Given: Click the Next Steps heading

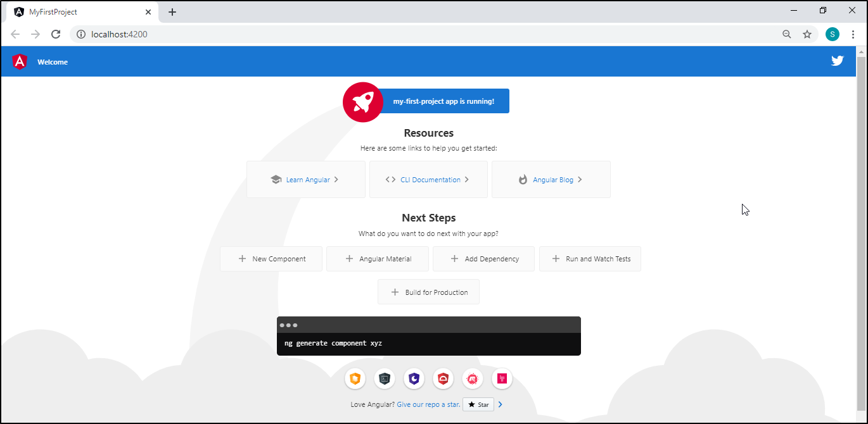Looking at the screenshot, I should 429,218.
